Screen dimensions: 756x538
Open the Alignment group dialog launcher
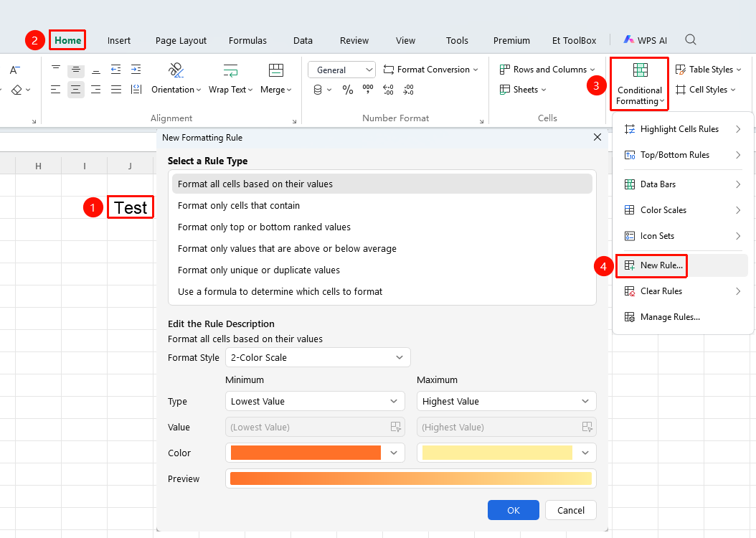tap(295, 121)
